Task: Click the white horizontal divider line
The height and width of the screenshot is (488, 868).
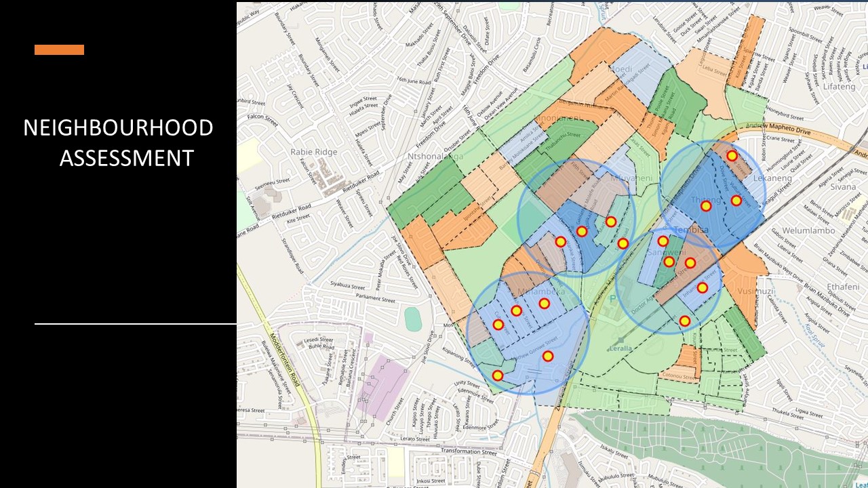Action: click(136, 324)
